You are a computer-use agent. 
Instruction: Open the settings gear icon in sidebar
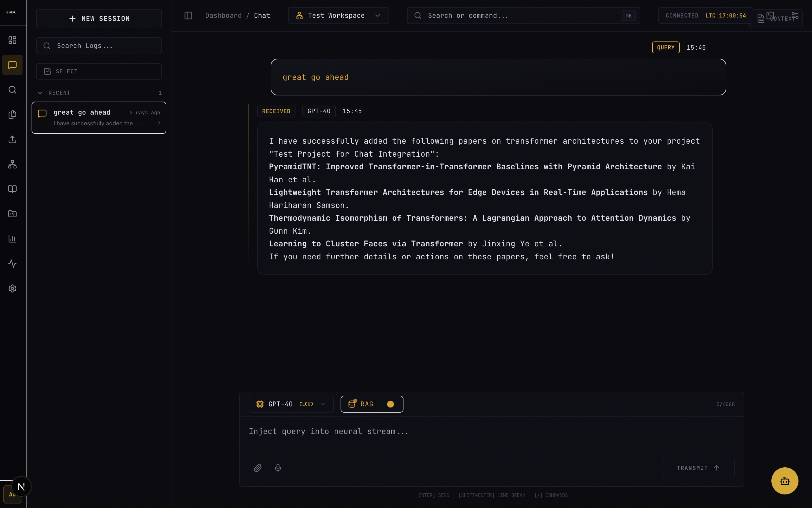point(12,289)
